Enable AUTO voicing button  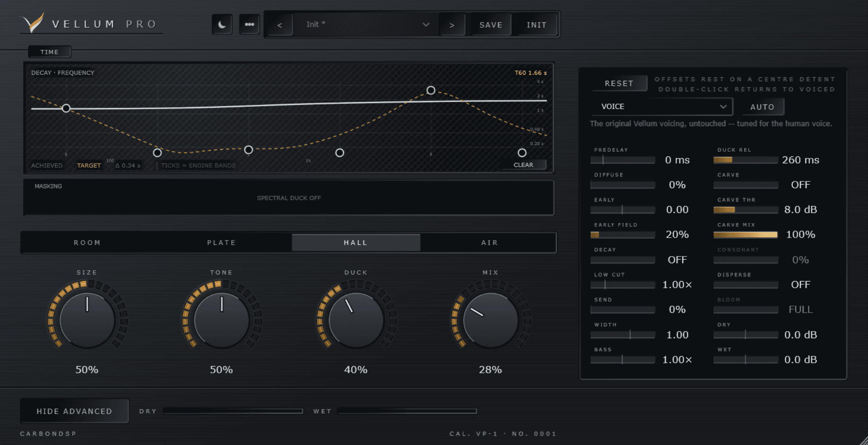pyautogui.click(x=762, y=107)
